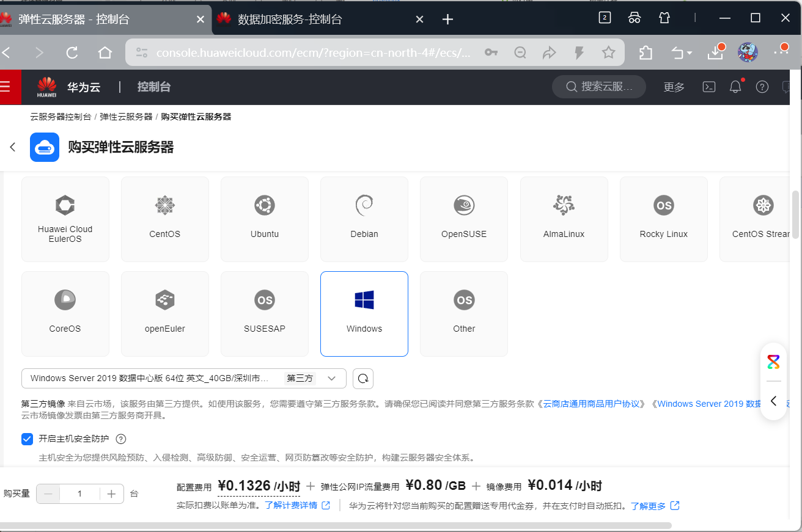
Task: Choose the Other OS image card
Action: click(x=464, y=314)
